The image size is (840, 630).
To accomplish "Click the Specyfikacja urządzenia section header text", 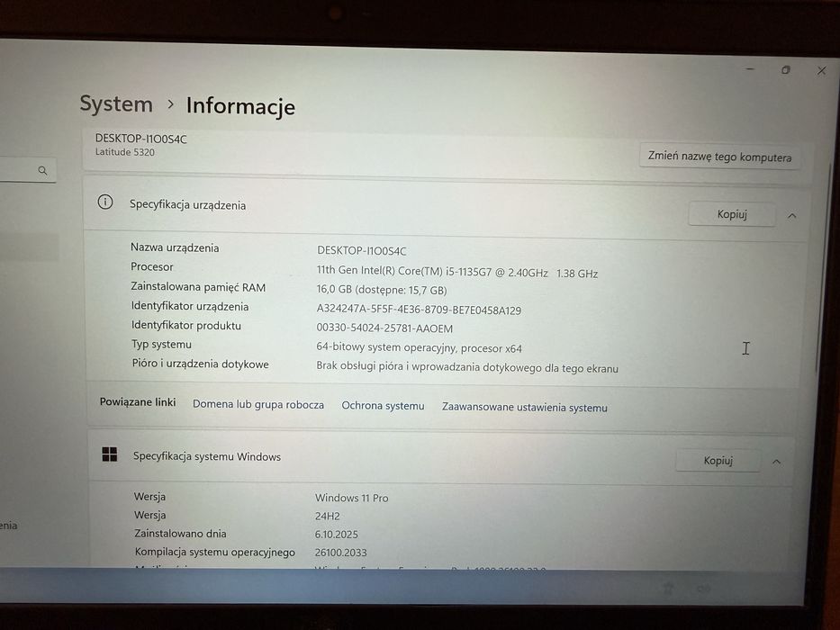I will 187,205.
